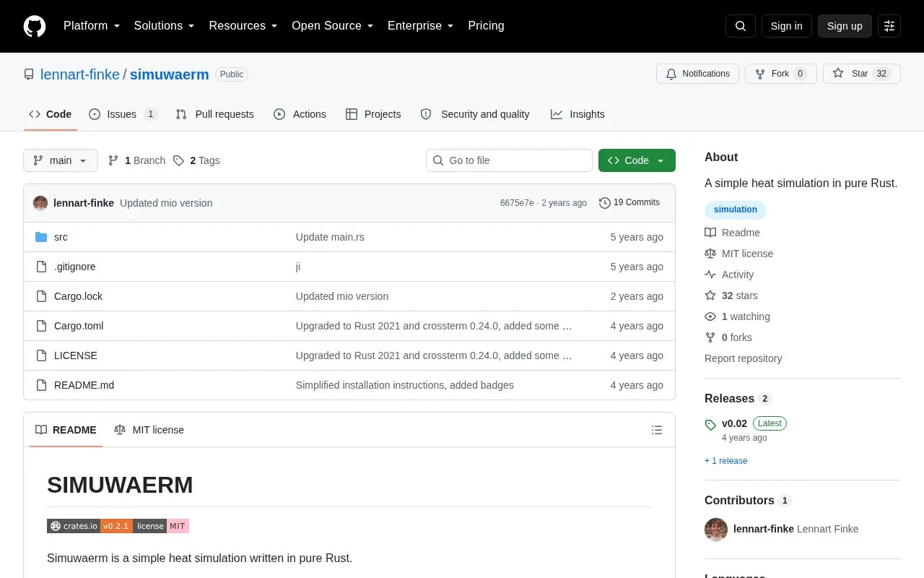This screenshot has height=578, width=924.
Task: Open the 'Simplified installation instructions' commit message
Action: click(405, 385)
